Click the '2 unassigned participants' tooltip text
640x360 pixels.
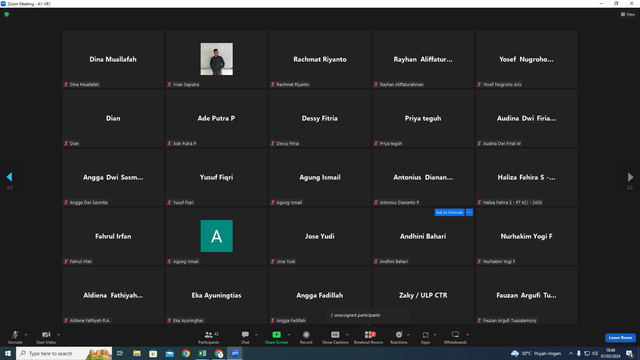[x=355, y=315]
